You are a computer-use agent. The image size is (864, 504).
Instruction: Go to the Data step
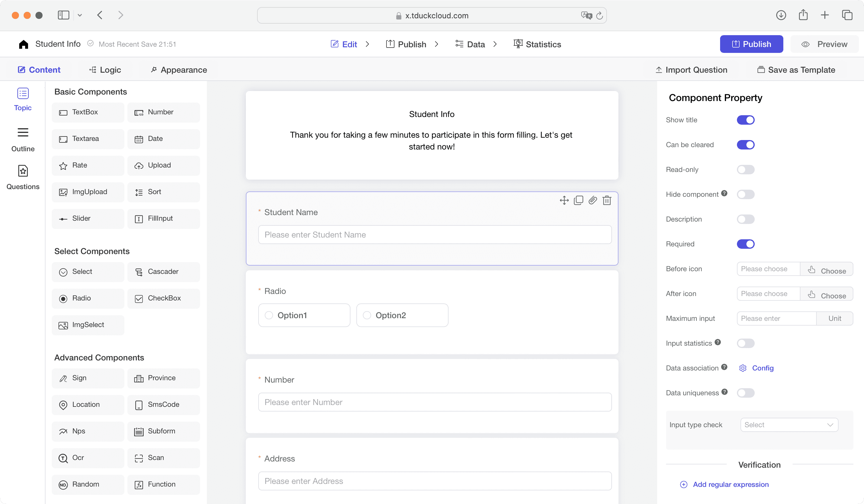click(470, 44)
